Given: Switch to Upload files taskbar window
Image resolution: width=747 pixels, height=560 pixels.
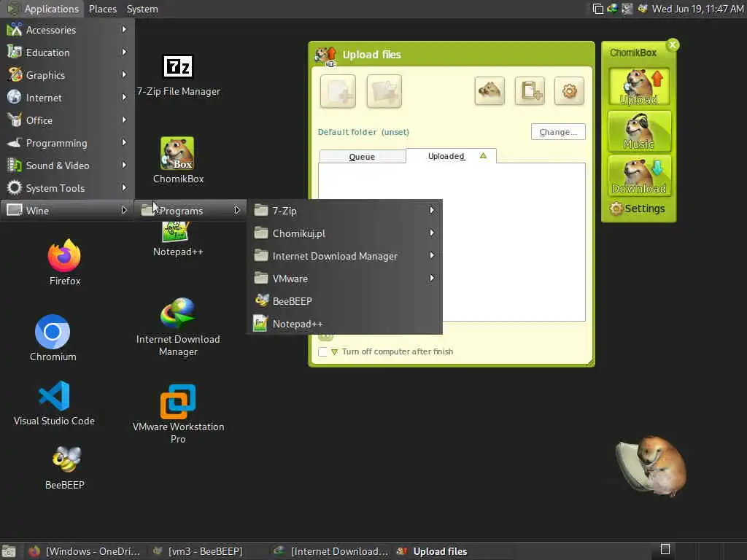Looking at the screenshot, I should pos(454,551).
